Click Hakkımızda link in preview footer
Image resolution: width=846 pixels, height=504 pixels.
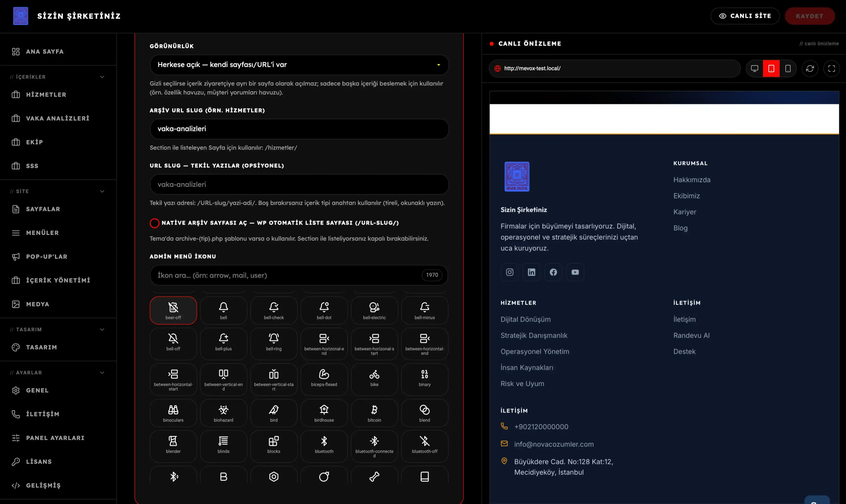pos(692,180)
